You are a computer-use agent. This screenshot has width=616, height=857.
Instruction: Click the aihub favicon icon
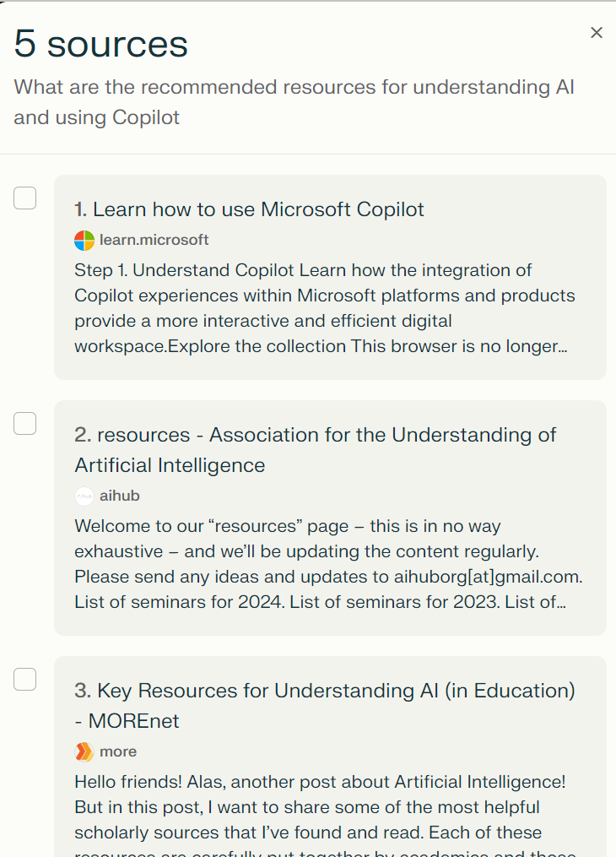pyautogui.click(x=84, y=496)
